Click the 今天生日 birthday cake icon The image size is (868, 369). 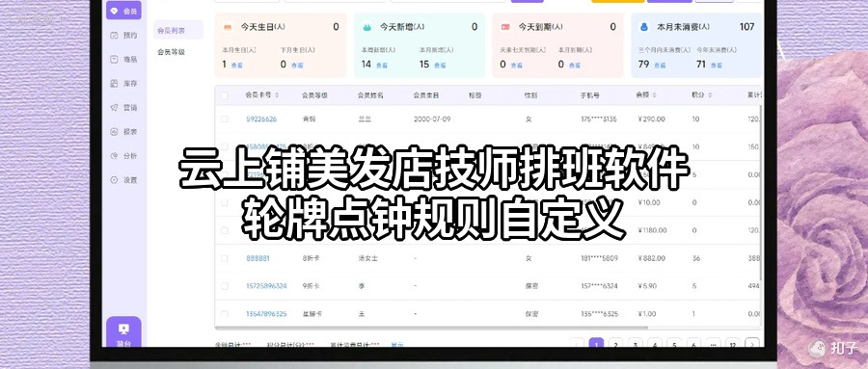tap(228, 27)
